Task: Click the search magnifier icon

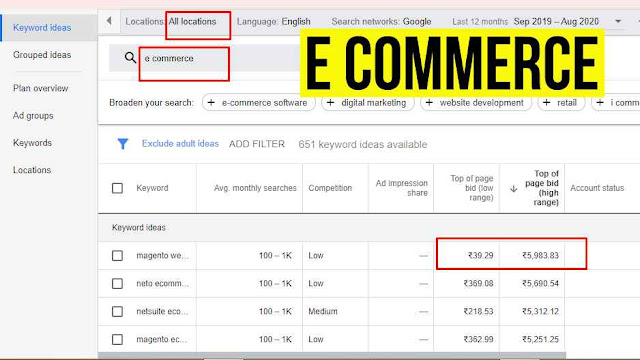Action: pyautogui.click(x=130, y=58)
